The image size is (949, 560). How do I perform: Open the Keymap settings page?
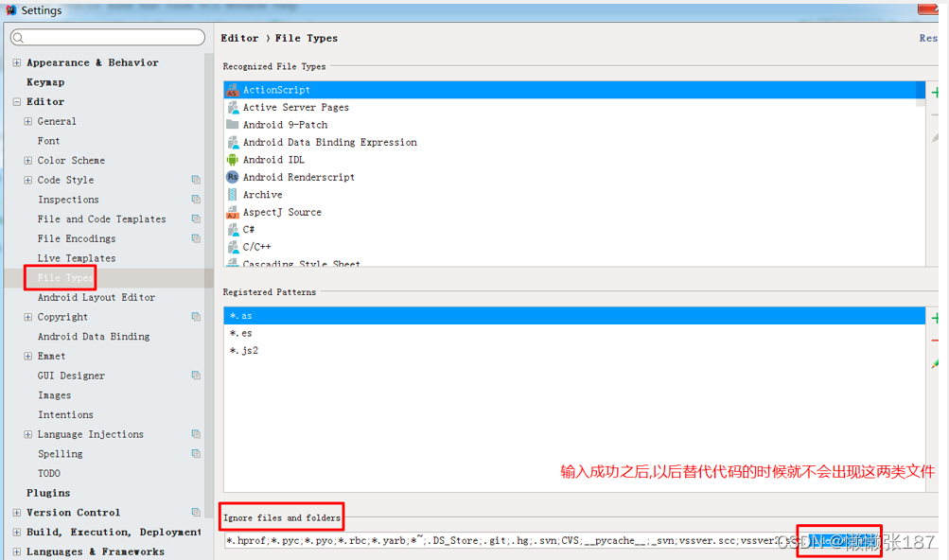[45, 82]
